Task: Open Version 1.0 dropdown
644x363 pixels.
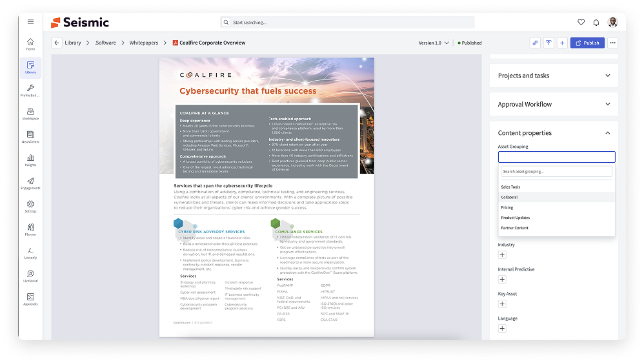Action: click(x=433, y=43)
